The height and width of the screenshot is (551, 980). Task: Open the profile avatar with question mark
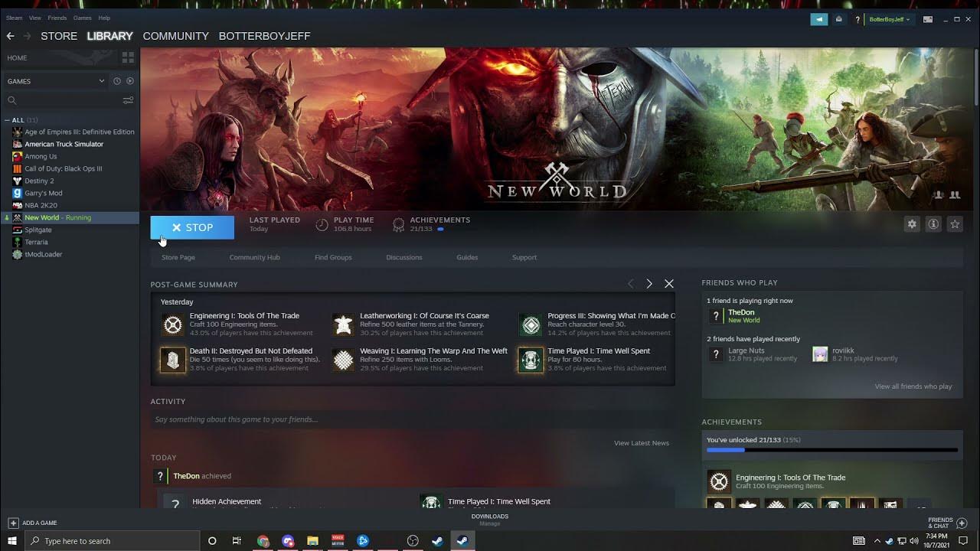coord(857,19)
